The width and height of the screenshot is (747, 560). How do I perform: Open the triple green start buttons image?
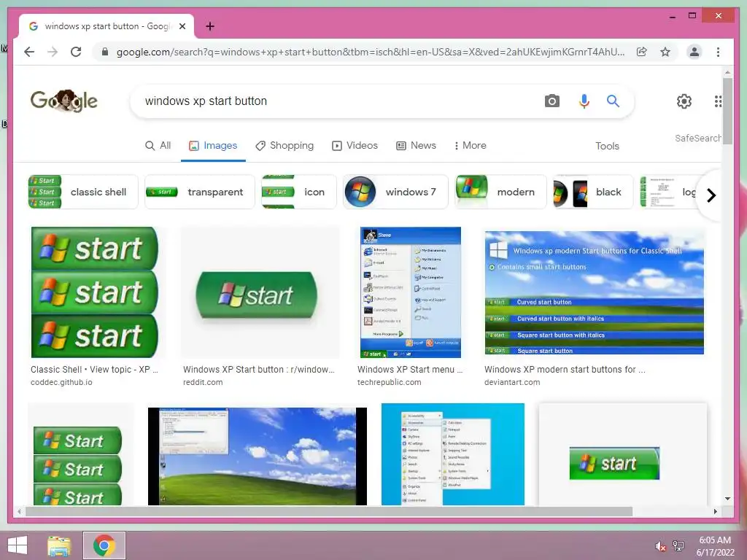[x=94, y=292]
